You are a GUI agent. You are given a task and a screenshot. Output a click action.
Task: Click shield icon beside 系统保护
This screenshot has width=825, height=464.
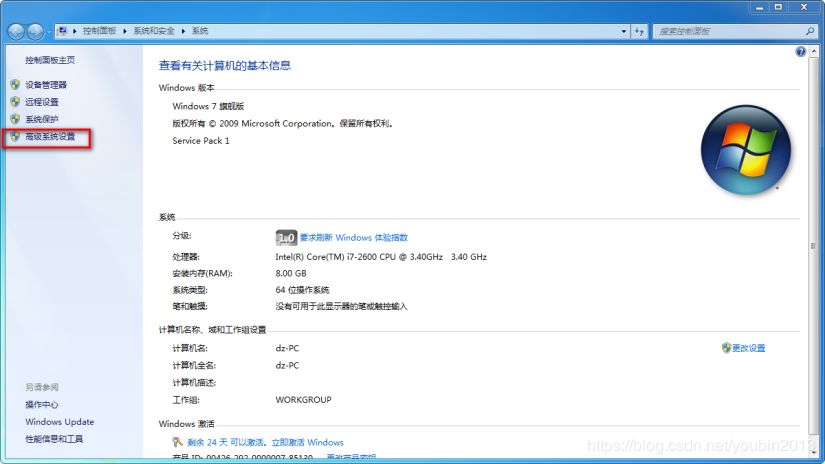[15, 119]
